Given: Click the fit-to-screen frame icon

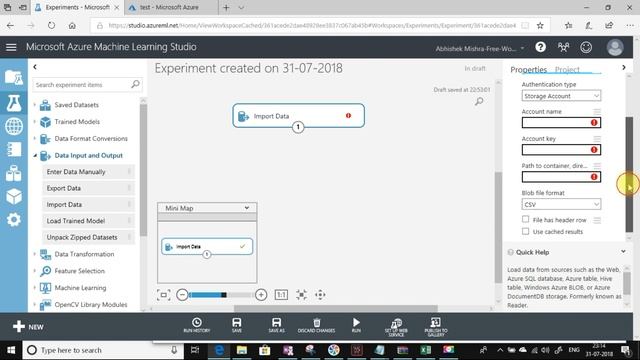Looking at the screenshot, I should coord(164,295).
